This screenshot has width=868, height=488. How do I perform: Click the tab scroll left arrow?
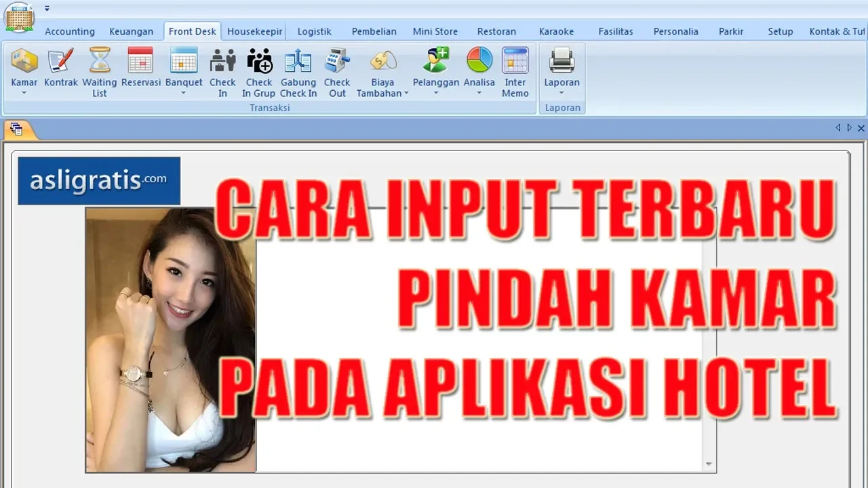(838, 127)
